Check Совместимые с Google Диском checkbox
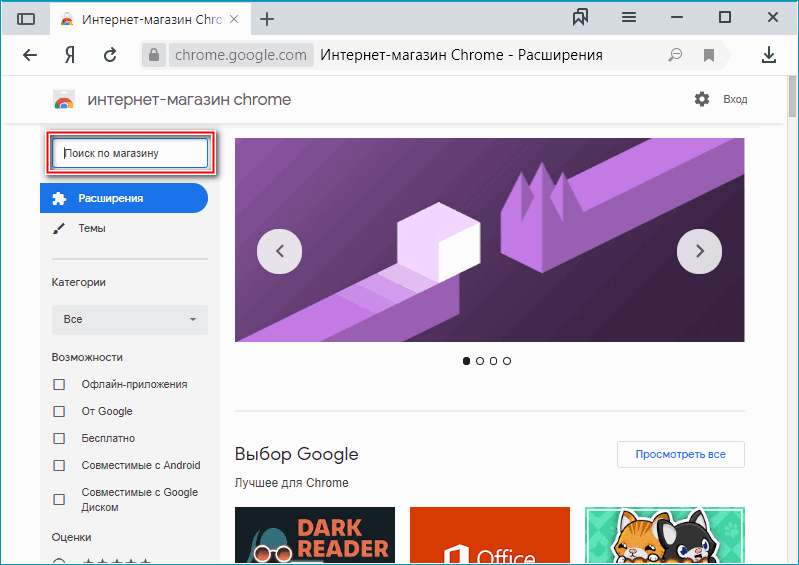799x565 pixels. 59,499
